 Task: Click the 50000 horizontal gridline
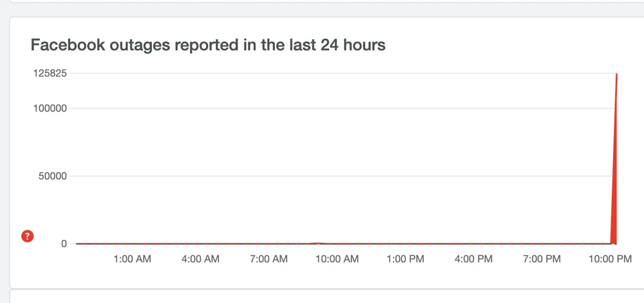pos(322,176)
